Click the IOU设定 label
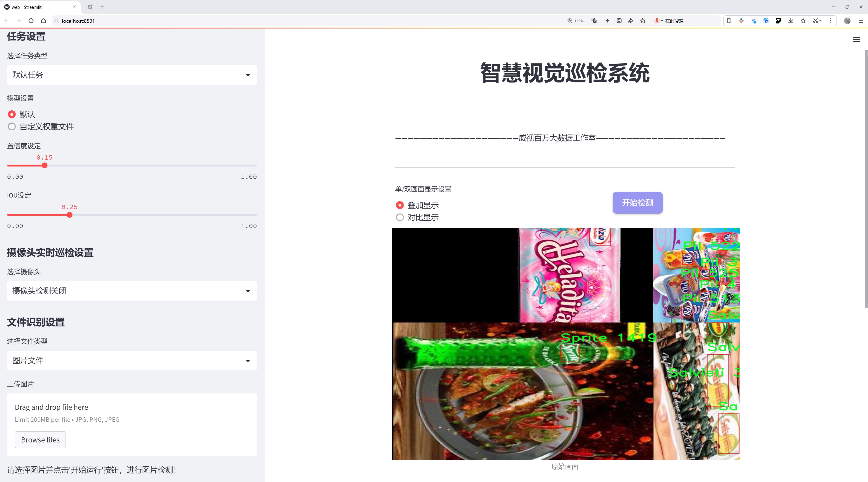Image resolution: width=868 pixels, height=482 pixels. (x=19, y=195)
